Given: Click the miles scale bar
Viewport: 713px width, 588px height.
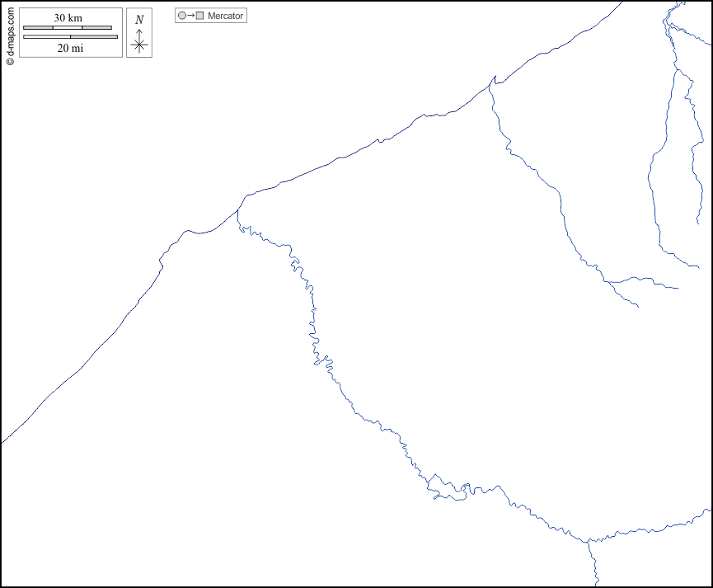Looking at the screenshot, I should (70, 36).
